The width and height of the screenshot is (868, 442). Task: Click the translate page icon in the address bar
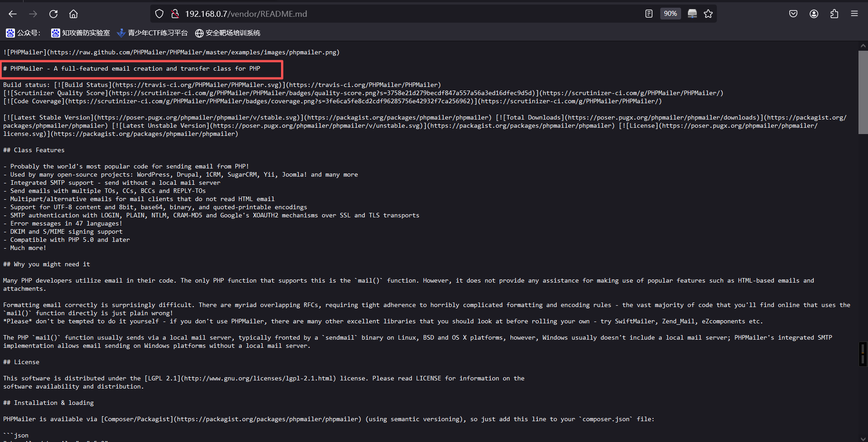[692, 14]
